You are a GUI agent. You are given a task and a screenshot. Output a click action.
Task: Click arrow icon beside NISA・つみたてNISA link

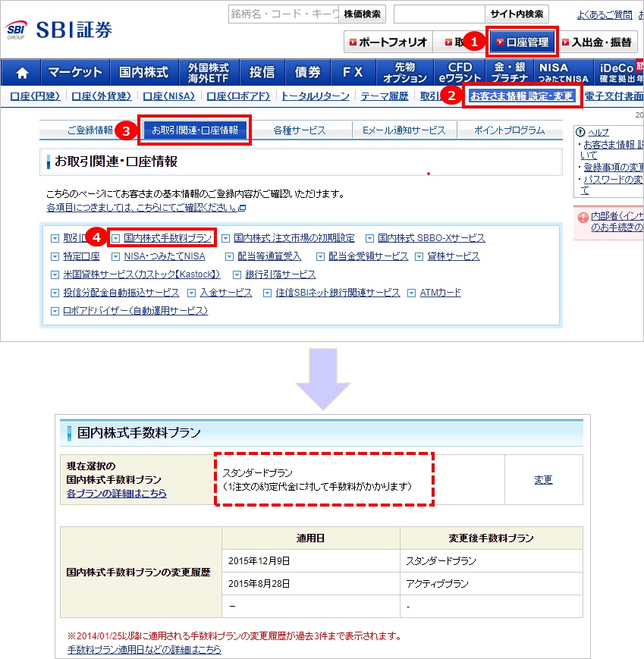(x=115, y=257)
